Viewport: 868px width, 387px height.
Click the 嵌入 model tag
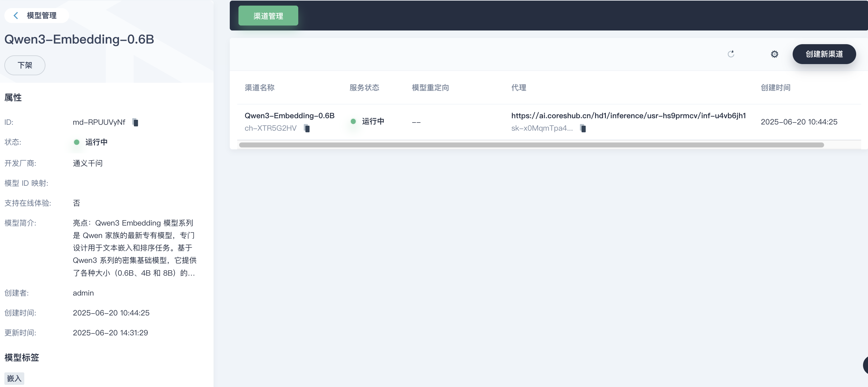pos(14,378)
